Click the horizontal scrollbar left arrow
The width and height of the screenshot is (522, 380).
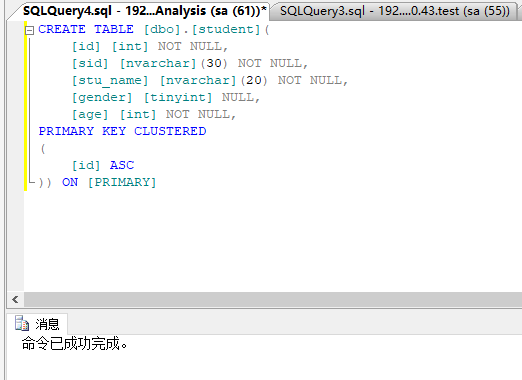(x=15, y=299)
